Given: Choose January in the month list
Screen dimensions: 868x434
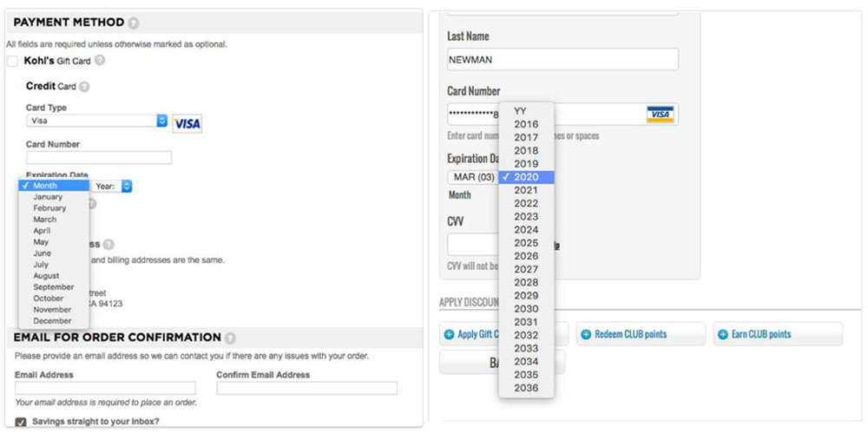Looking at the screenshot, I should tap(54, 196).
